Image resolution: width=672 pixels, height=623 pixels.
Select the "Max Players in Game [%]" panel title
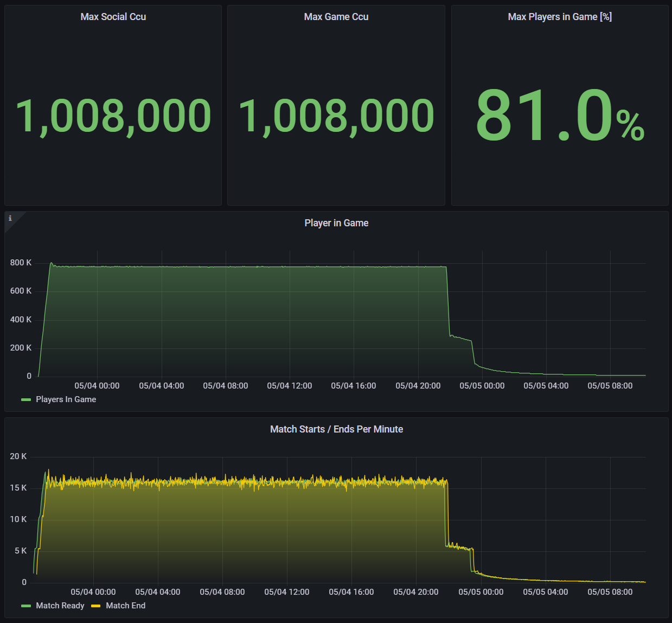pyautogui.click(x=560, y=17)
